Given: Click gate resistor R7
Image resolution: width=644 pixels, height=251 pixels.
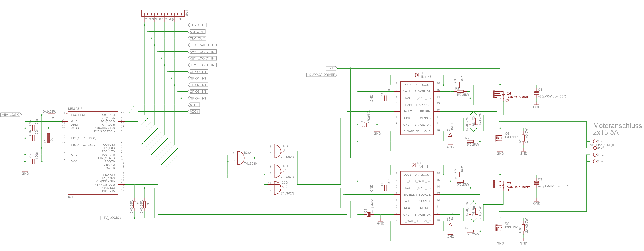Looking at the screenshot, I should coord(470,141).
